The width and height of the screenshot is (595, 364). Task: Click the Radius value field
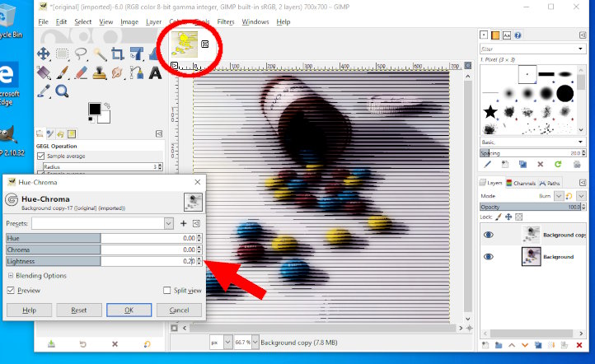(x=101, y=167)
